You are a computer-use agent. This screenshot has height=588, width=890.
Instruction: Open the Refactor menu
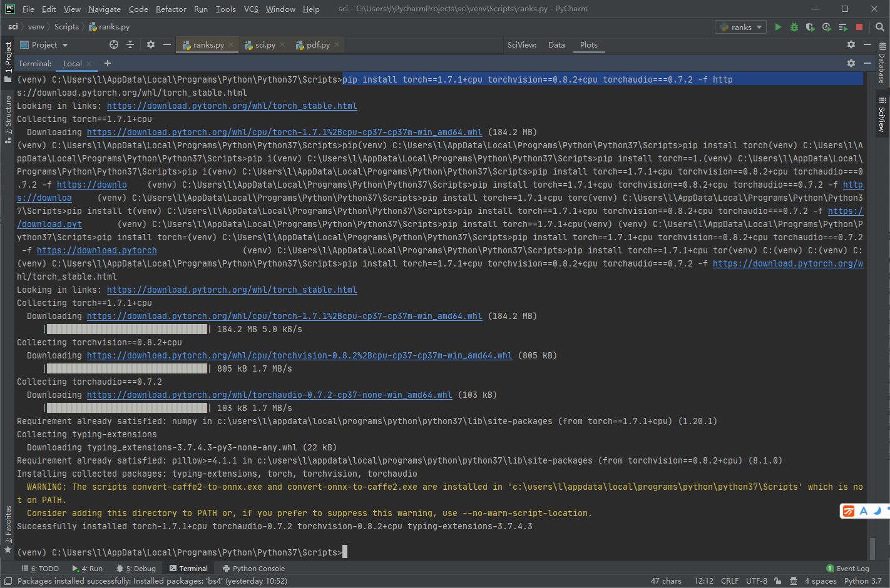pyautogui.click(x=171, y=9)
